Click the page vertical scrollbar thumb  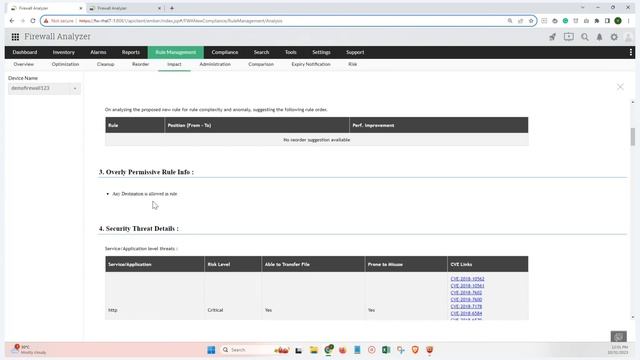pyautogui.click(x=633, y=136)
